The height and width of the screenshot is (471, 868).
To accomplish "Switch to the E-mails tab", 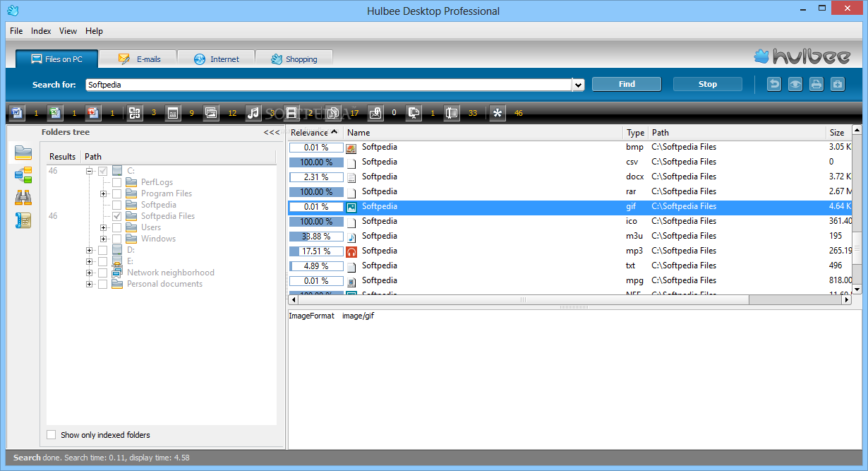I will tap(138, 59).
